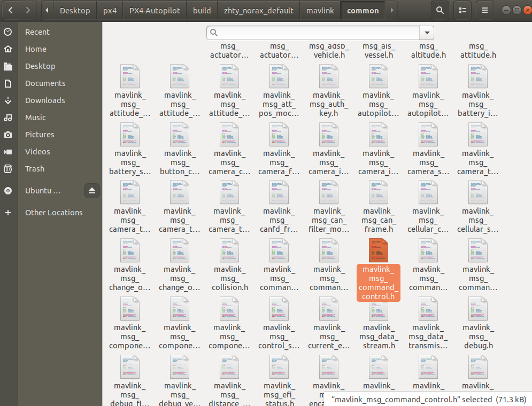
Task: Select mavlink_msg_button_c... file
Action: (x=180, y=149)
